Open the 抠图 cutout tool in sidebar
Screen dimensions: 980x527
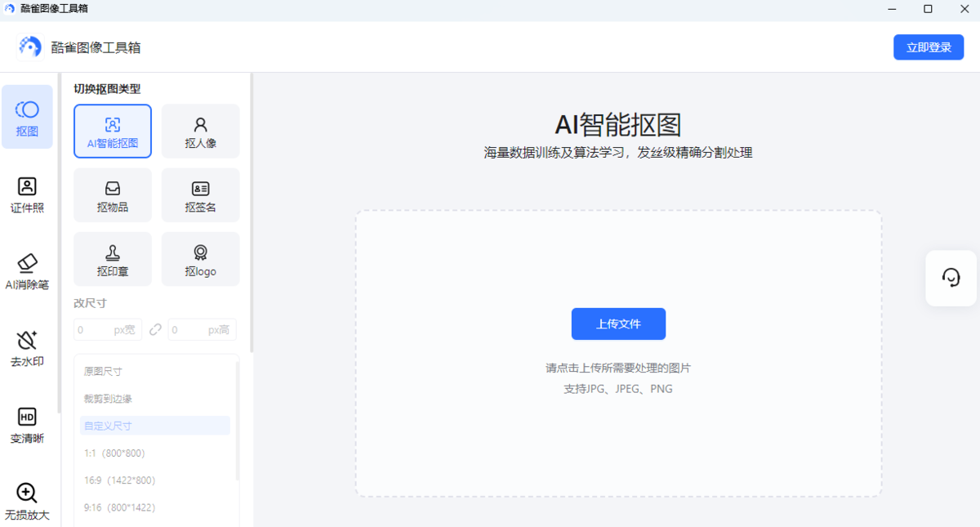(27, 118)
